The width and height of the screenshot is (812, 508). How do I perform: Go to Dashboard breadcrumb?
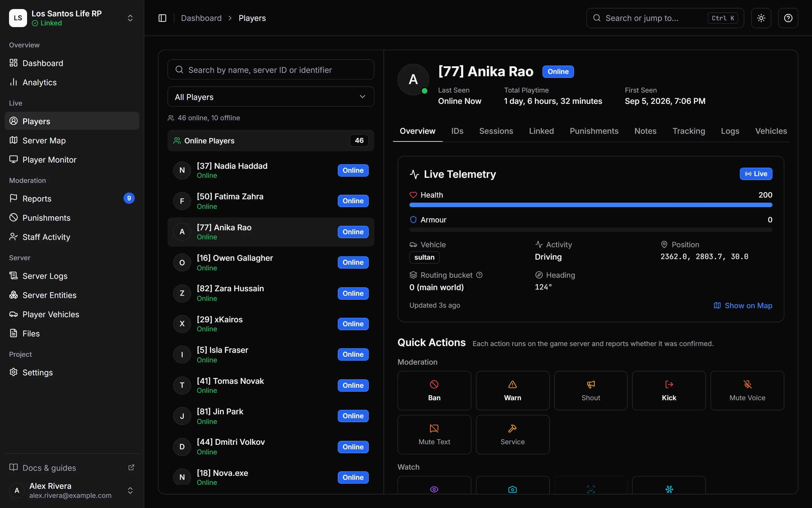201,18
